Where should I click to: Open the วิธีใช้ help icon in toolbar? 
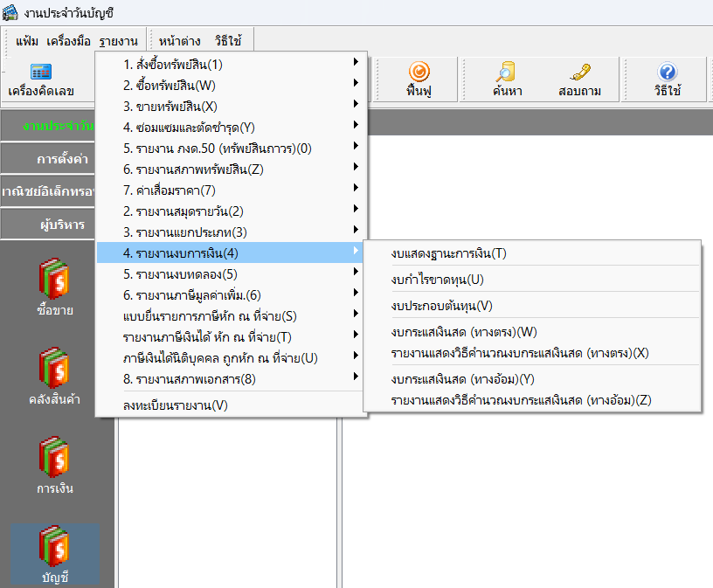pos(667,80)
